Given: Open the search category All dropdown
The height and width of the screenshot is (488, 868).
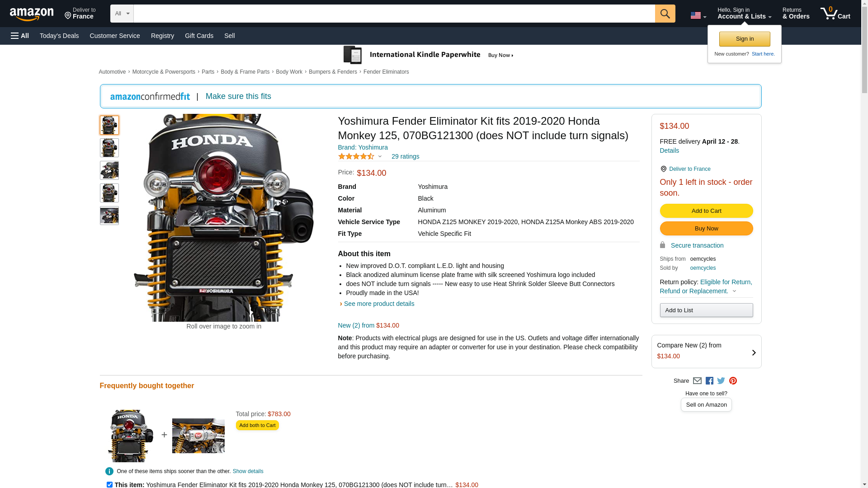Looking at the screenshot, I should [122, 14].
